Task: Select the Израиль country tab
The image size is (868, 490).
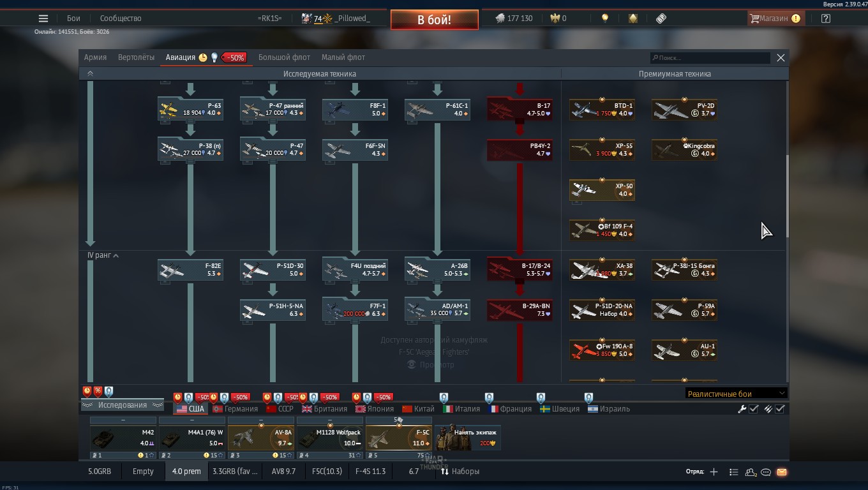Action: 609,409
